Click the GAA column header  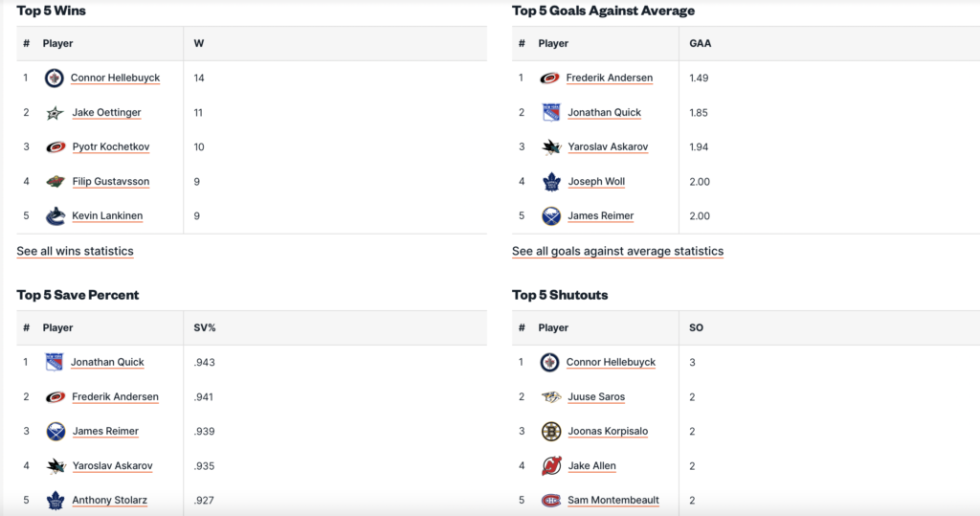(x=701, y=44)
